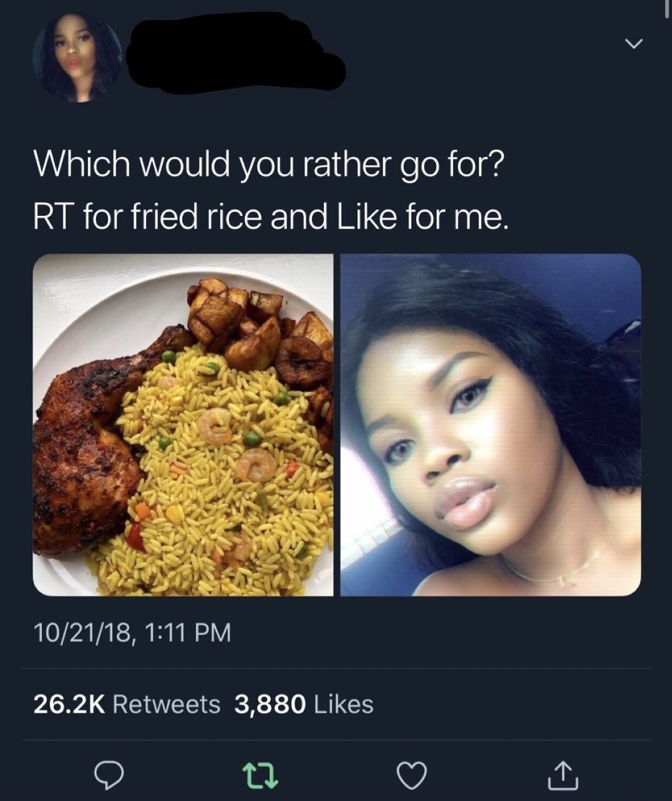Open the selfie photo on the right

[x=491, y=425]
